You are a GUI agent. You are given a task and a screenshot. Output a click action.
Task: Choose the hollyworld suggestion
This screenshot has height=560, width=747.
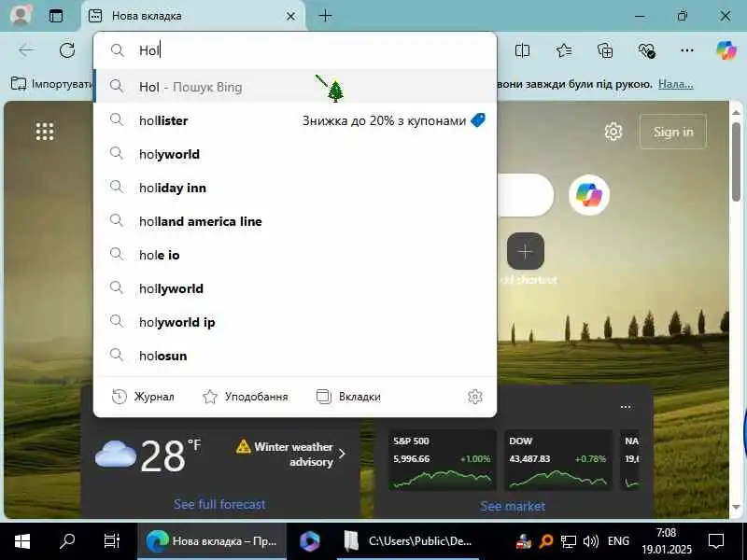[295, 288]
